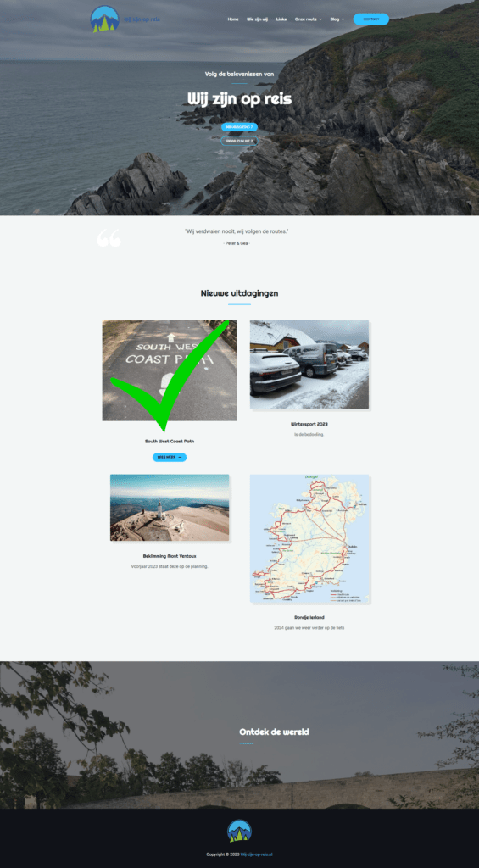
Task: Click the Beklimming Mont Ventoux title
Action: click(x=170, y=556)
